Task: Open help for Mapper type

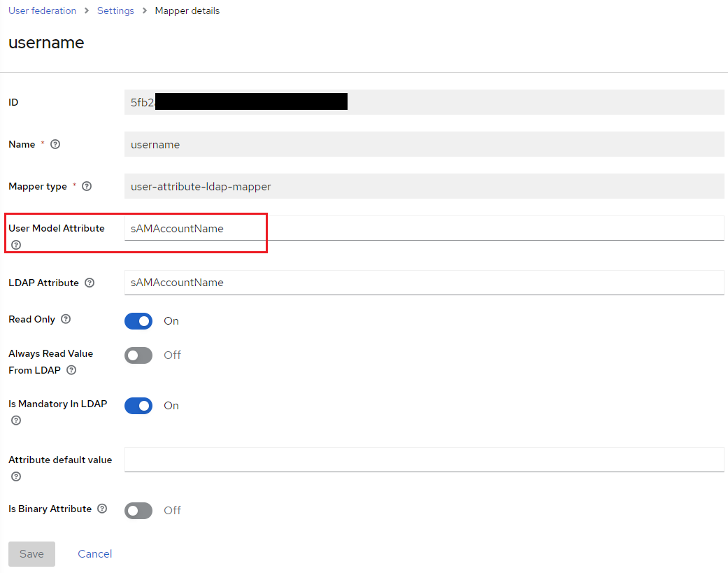Action: tap(86, 186)
